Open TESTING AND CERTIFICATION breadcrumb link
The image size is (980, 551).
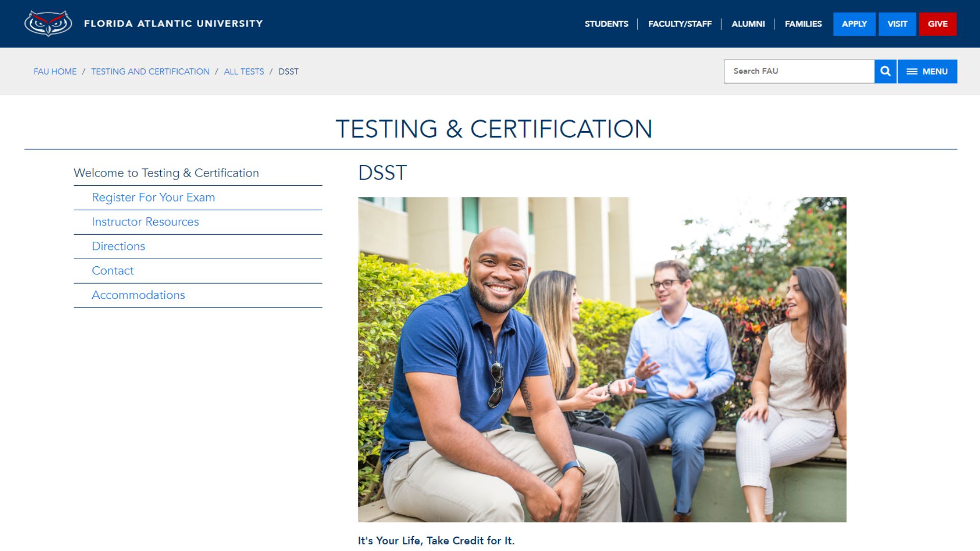(150, 71)
